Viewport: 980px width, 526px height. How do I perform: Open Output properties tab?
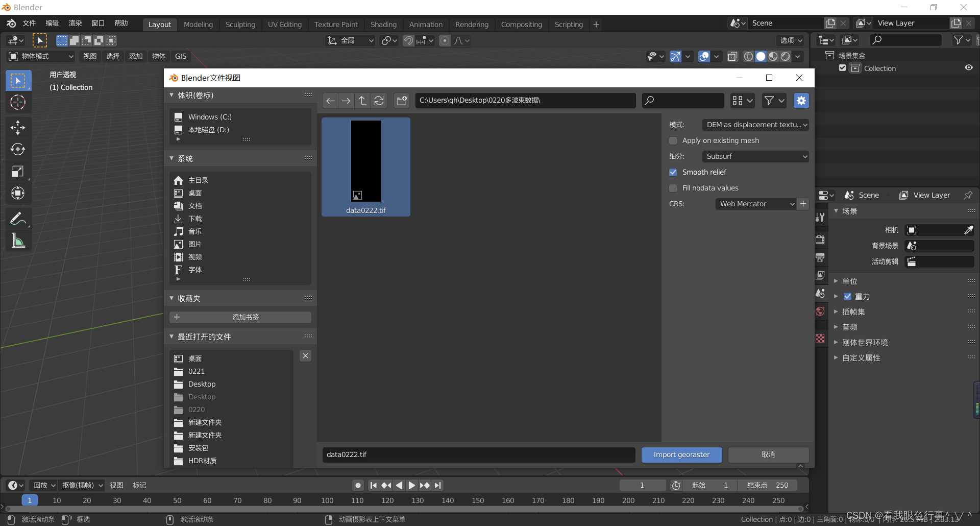(x=820, y=257)
